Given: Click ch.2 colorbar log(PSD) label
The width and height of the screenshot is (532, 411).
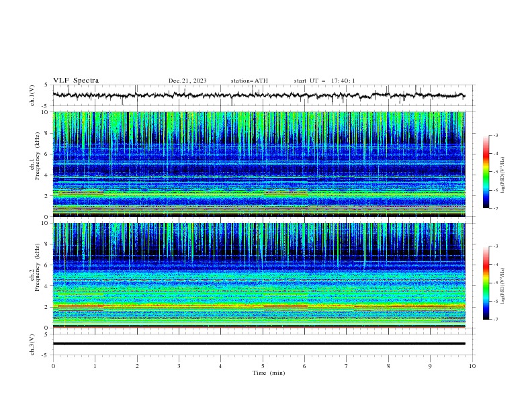Looking at the screenshot, I should 502,285.
